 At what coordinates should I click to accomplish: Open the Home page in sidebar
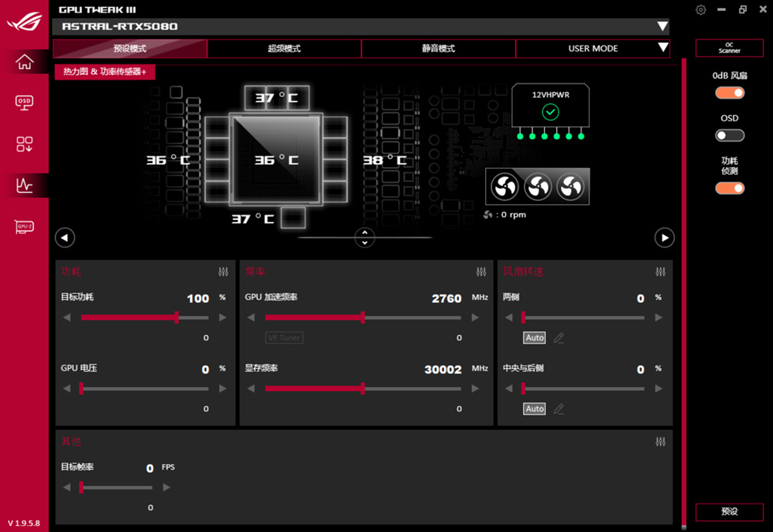coord(24,62)
